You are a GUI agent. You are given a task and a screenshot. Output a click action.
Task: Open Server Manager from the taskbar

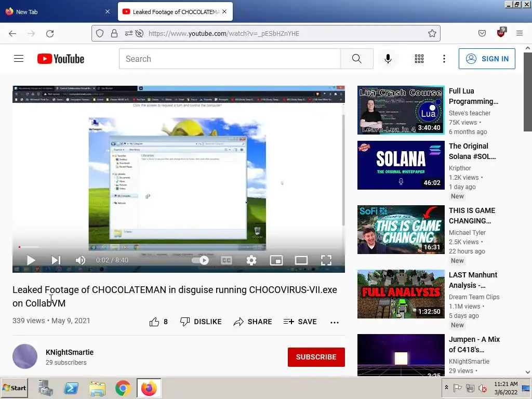coord(46,388)
